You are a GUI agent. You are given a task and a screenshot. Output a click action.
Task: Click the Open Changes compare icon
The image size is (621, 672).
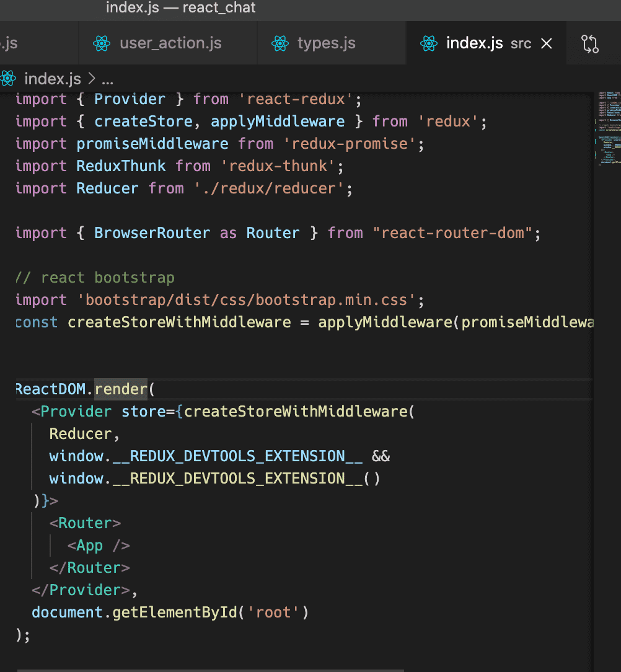590,43
